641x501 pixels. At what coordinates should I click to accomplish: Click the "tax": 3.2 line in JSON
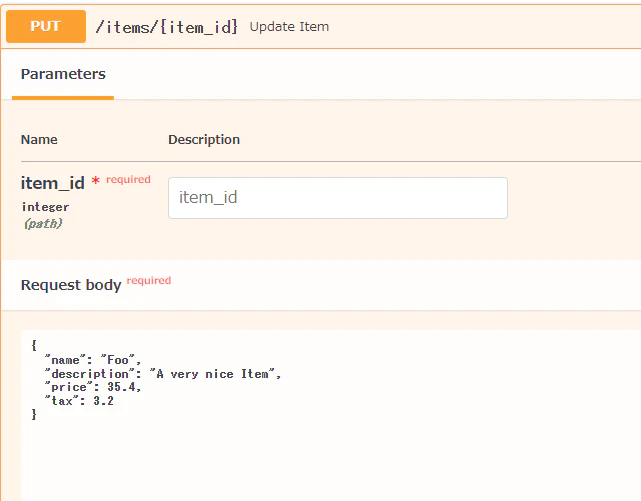pyautogui.click(x=79, y=401)
